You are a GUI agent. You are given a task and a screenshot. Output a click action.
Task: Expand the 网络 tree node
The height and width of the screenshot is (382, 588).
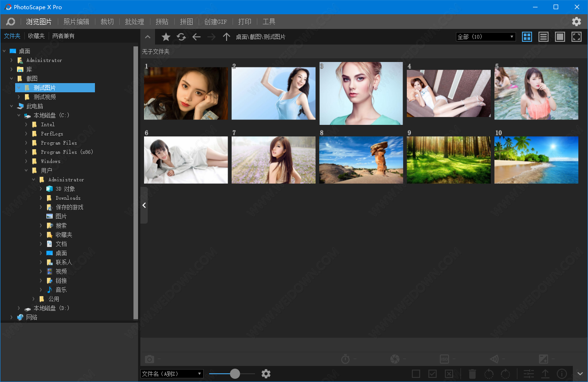click(x=11, y=317)
